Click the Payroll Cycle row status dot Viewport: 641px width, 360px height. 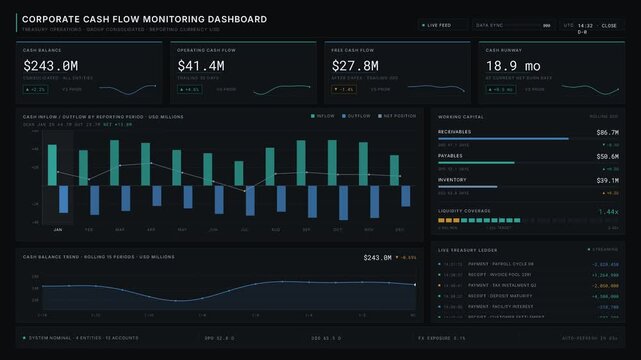[439, 264]
